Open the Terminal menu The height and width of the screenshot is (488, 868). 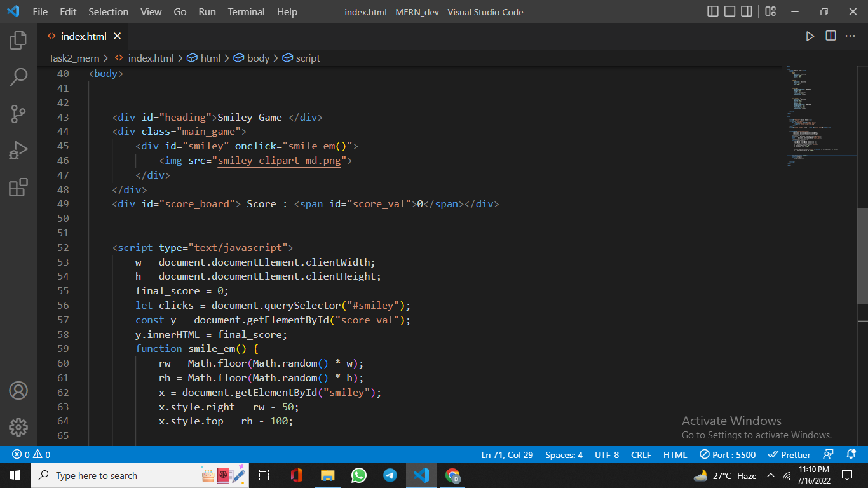[x=246, y=11]
